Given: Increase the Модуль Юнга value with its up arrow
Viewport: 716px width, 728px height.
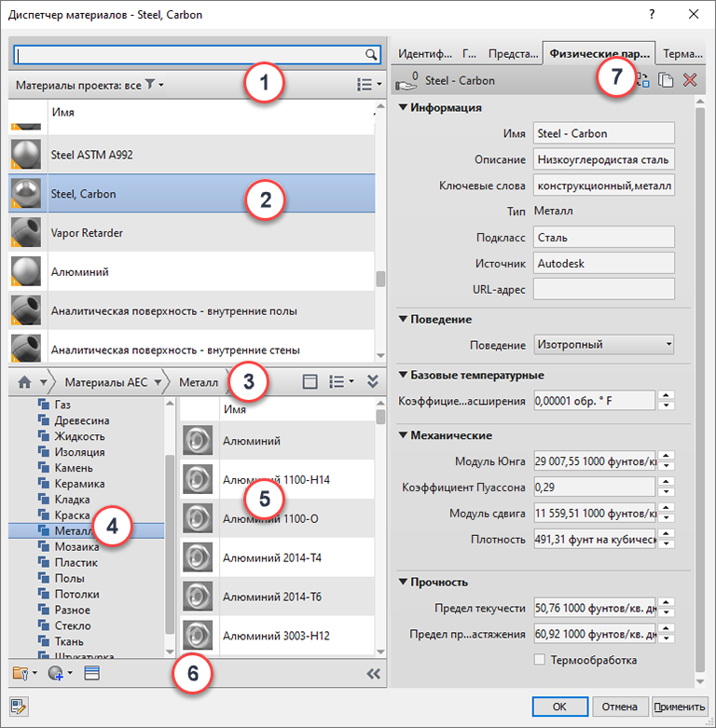Looking at the screenshot, I should 666,456.
